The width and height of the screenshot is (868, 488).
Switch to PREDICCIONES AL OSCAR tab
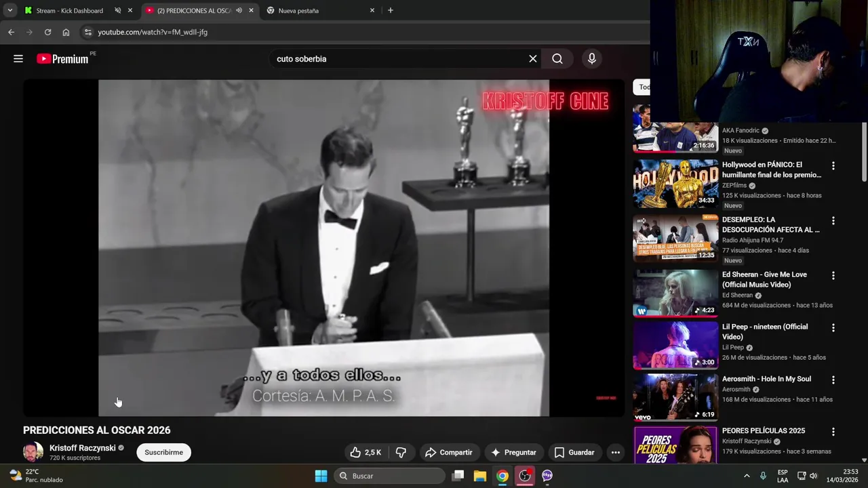point(194,10)
